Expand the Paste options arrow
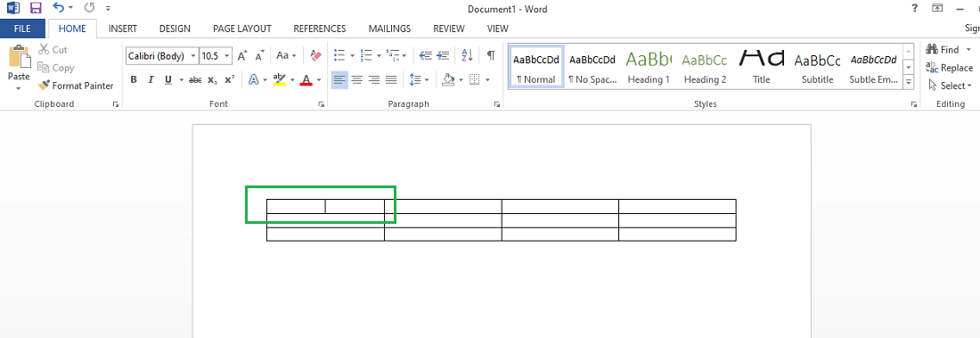The image size is (980, 338). [19, 88]
